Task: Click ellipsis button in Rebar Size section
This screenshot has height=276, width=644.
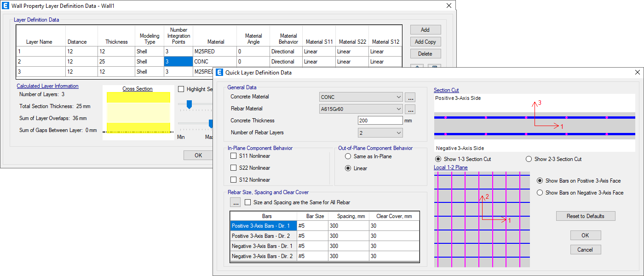Action: coord(236,202)
